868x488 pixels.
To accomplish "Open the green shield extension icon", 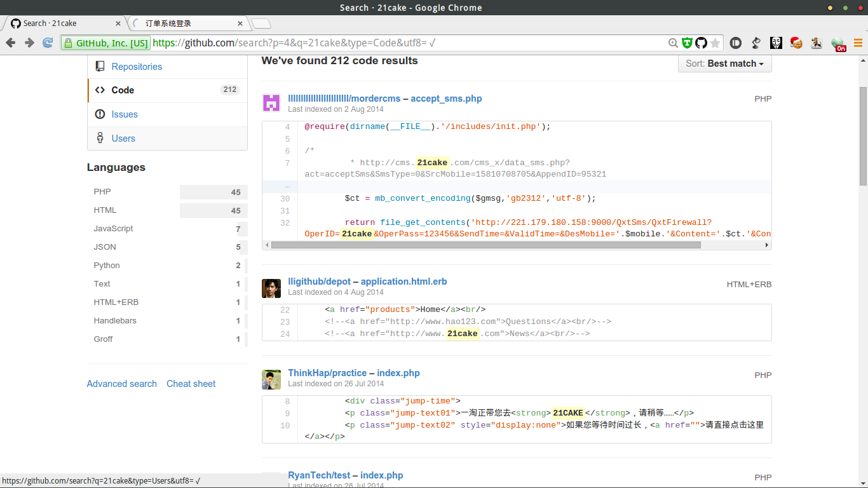I will [x=687, y=43].
